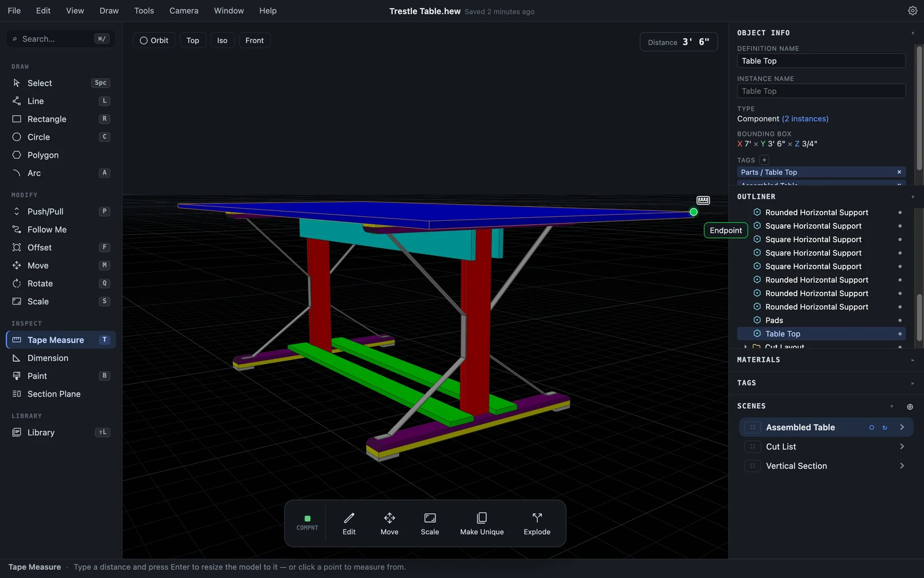The width and height of the screenshot is (924, 578).
Task: Open settings via the gear icon
Action: [x=912, y=10]
